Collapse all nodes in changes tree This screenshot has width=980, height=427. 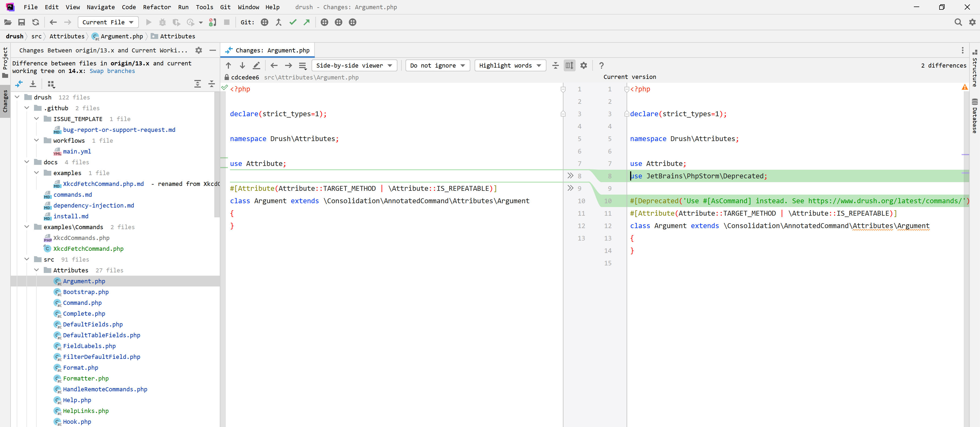click(211, 84)
